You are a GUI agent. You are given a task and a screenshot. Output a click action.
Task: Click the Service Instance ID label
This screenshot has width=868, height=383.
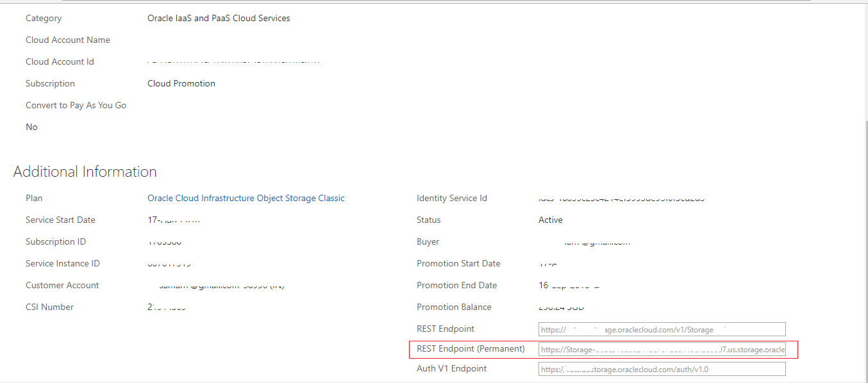pyautogui.click(x=63, y=264)
